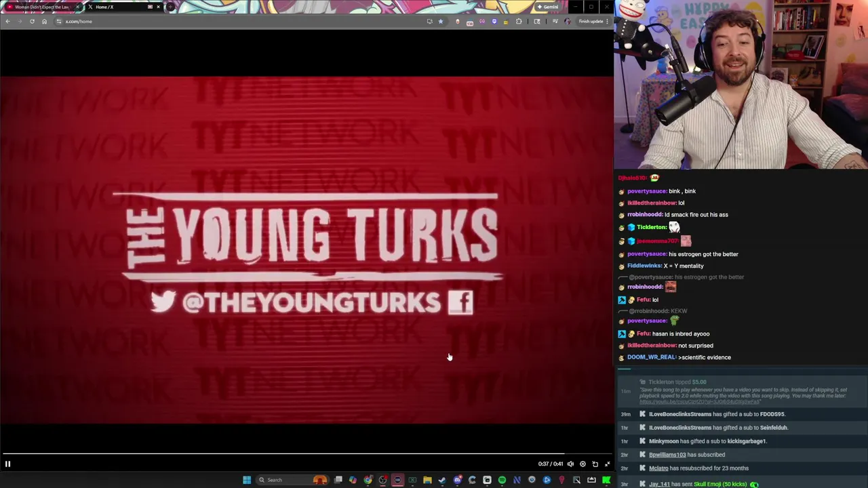Open a new browser tab
This screenshot has height=488, width=868.
click(x=171, y=7)
